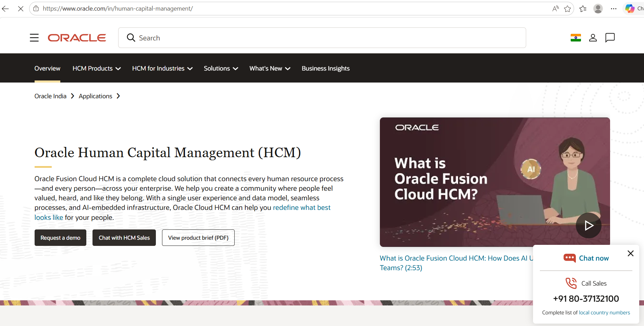The image size is (644, 326).
Task: Click the red chat bubble icon
Action: tap(570, 258)
